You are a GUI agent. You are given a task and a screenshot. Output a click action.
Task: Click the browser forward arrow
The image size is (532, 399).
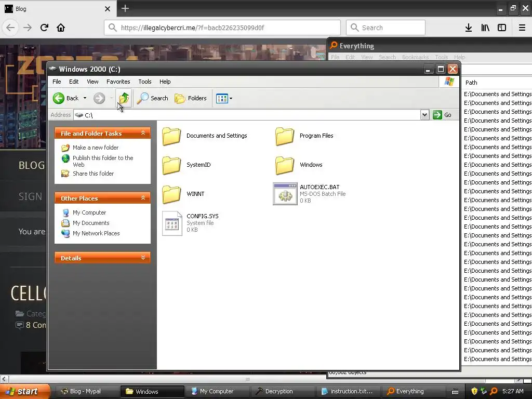28,28
